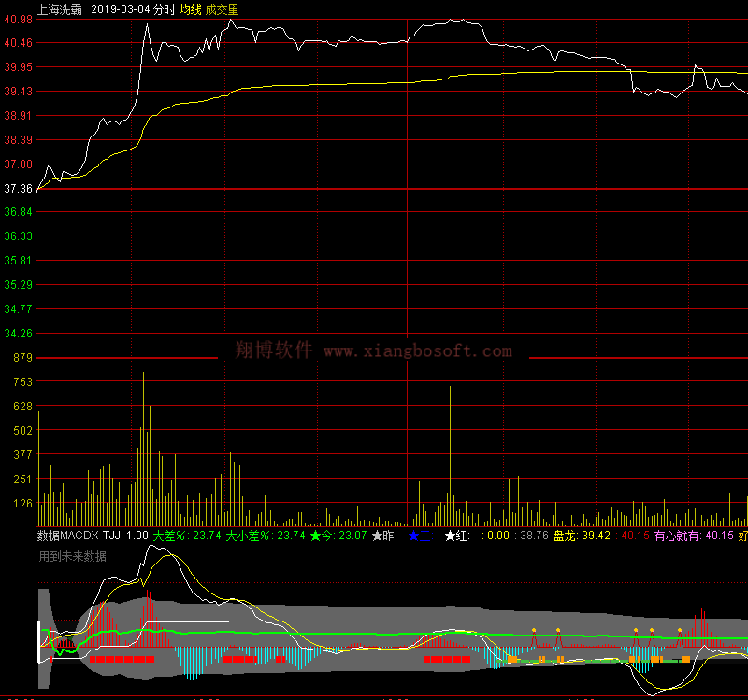Screen dimensions: 748x700
Task: Select the ★红 indicator label
Action: click(x=460, y=536)
